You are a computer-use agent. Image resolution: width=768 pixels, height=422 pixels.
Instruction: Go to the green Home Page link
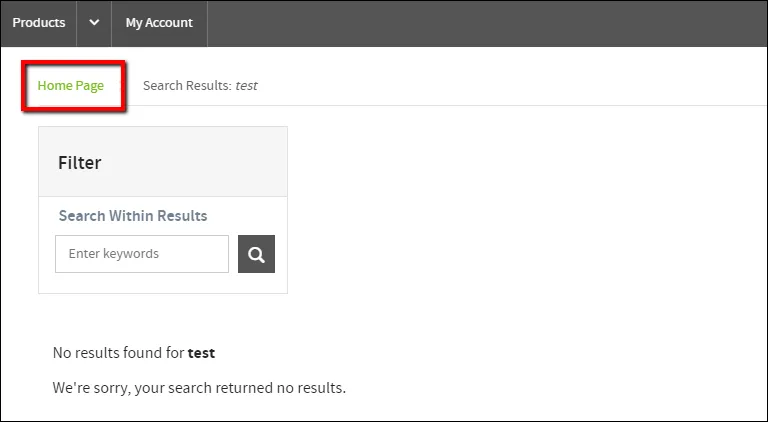[x=71, y=86]
